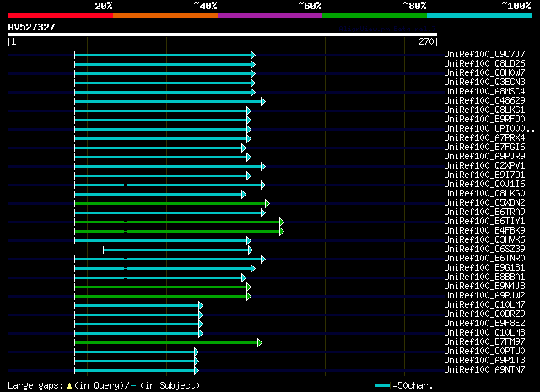Select the UniRef100_C6SZ39 label

pos(484,250)
